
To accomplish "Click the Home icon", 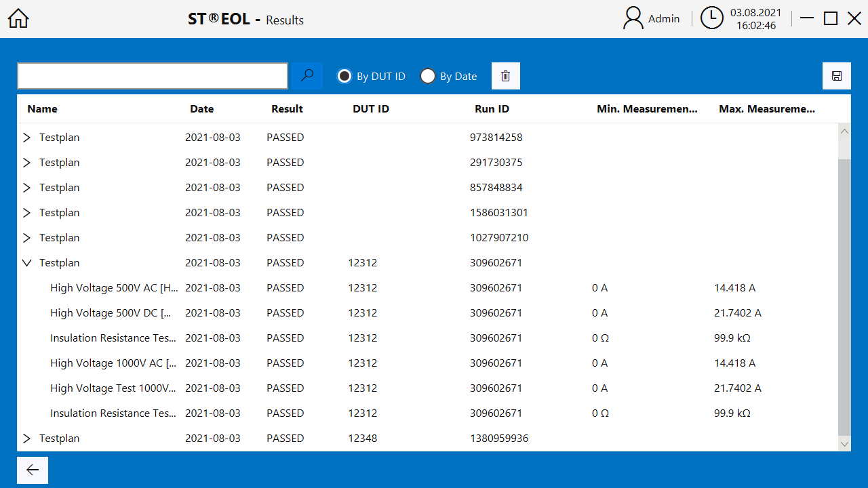I will (x=18, y=19).
